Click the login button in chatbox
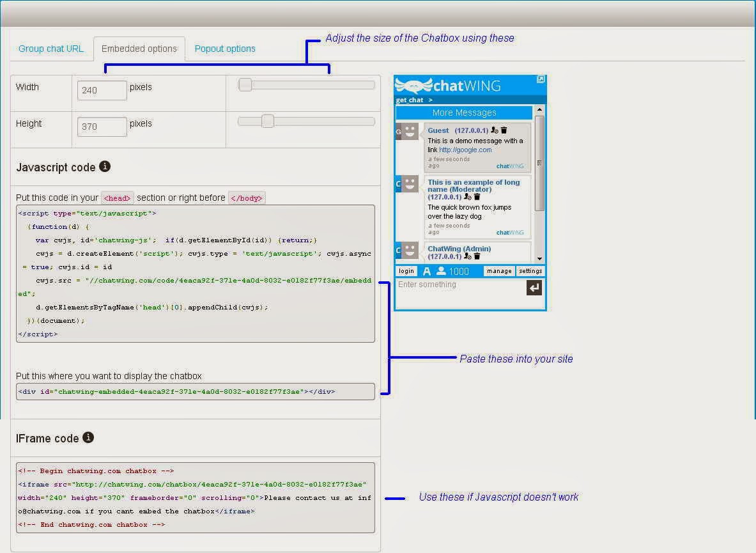Viewport: 756px width, 553px height. pos(406,271)
